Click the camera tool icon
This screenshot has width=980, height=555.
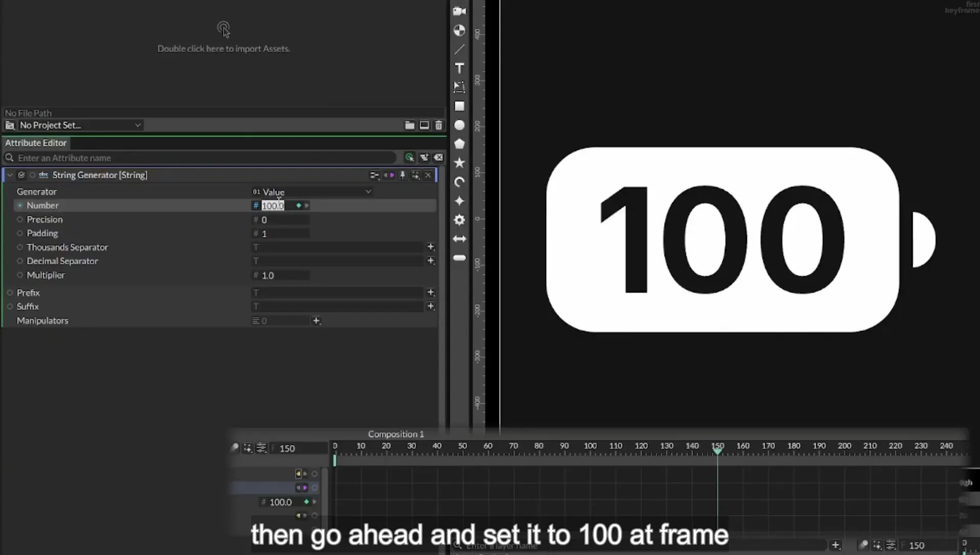coord(459,11)
